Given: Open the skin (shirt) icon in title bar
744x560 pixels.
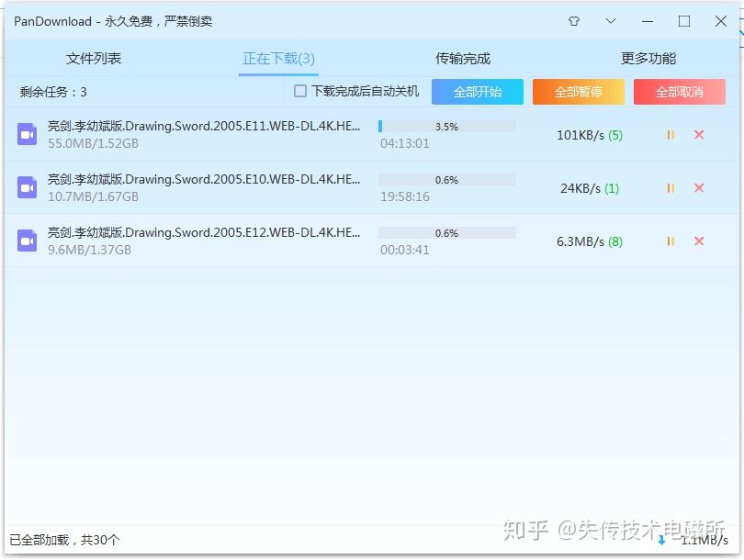Looking at the screenshot, I should tap(574, 21).
